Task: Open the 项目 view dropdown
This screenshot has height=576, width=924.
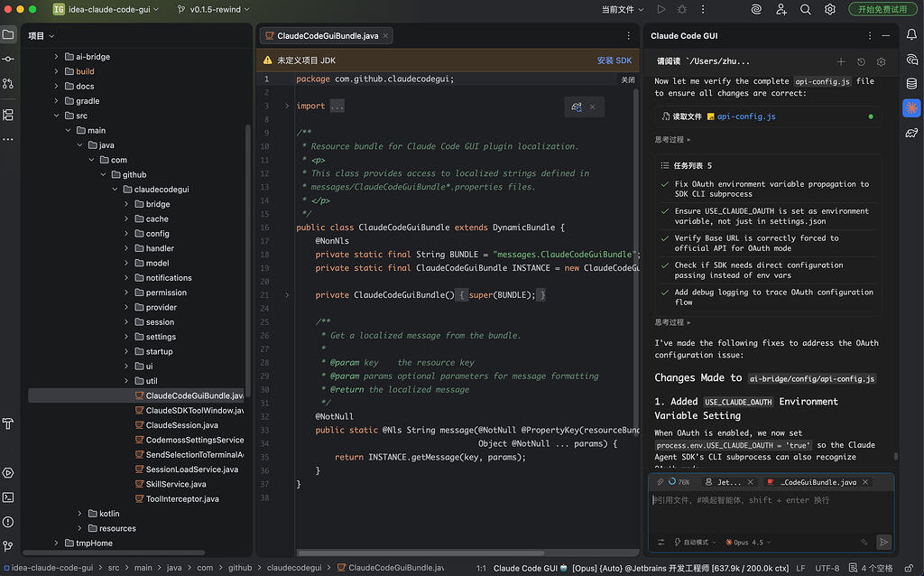Action: click(42, 36)
